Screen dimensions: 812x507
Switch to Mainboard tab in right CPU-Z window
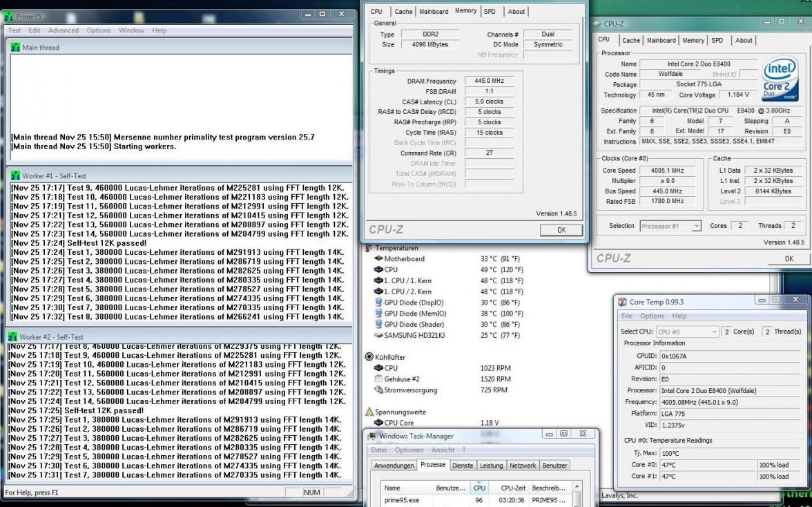[x=661, y=40]
